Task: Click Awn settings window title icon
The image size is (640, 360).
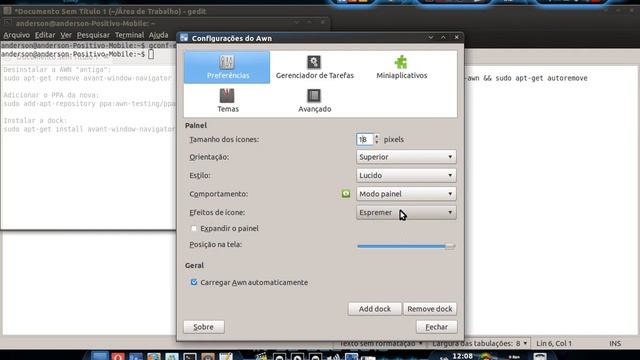Action: coord(184,38)
